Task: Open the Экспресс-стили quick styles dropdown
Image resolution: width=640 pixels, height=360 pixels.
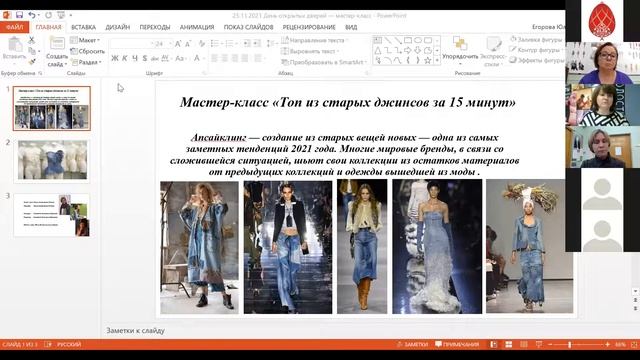Action: click(493, 51)
